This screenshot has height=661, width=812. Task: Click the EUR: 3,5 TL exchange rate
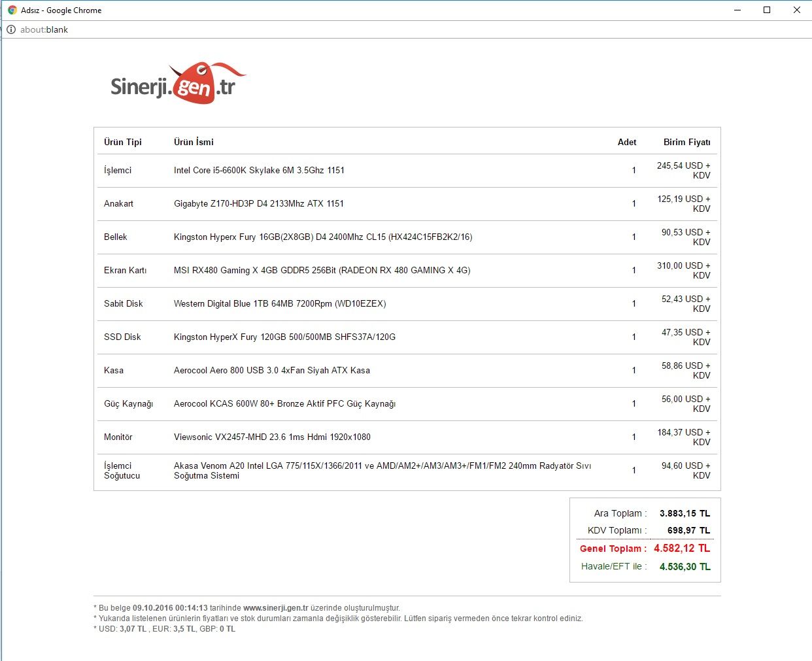[174, 629]
